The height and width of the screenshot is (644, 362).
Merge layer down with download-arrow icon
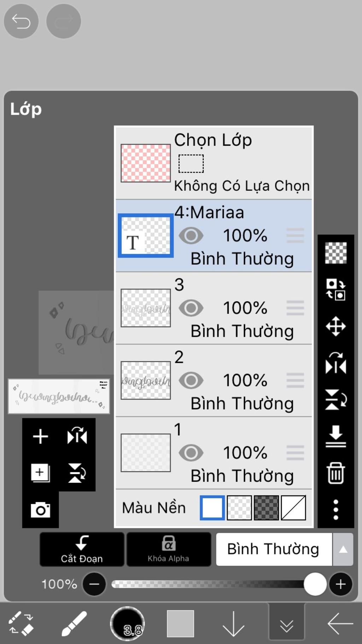point(335,436)
